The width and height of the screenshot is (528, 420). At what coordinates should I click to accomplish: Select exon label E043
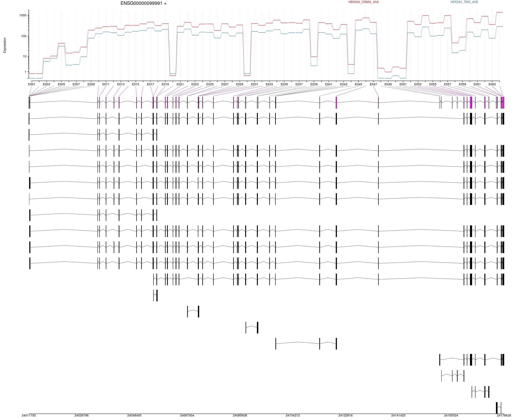344,84
